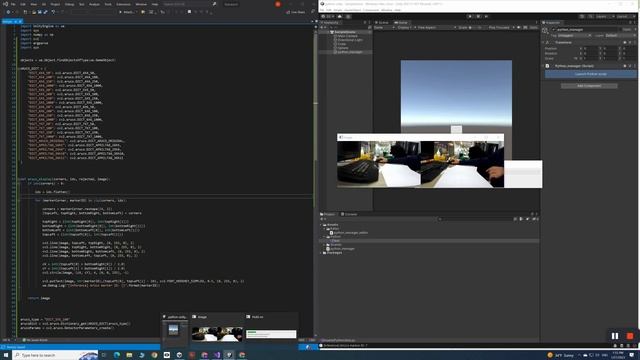Click the Visual Studio editor vertical scrollbar
Screen dimensions: 640x360
[x=315, y=180]
